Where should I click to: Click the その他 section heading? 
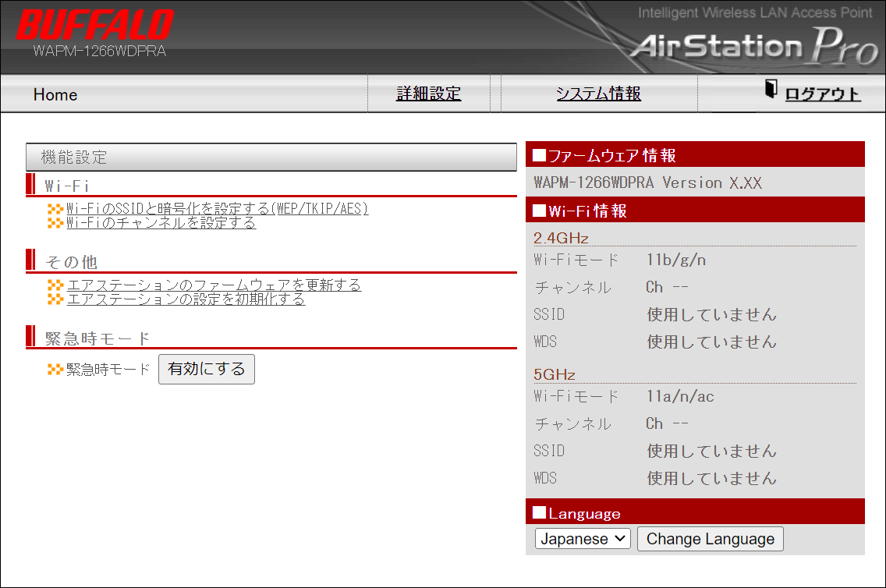pos(71,262)
